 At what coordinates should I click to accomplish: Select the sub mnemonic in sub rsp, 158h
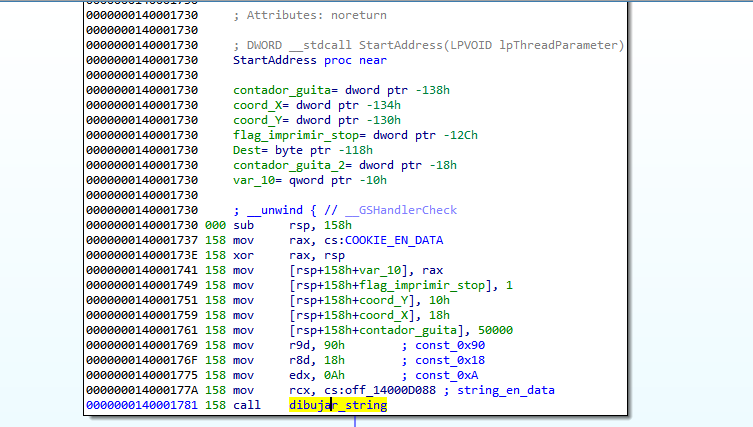click(x=242, y=226)
